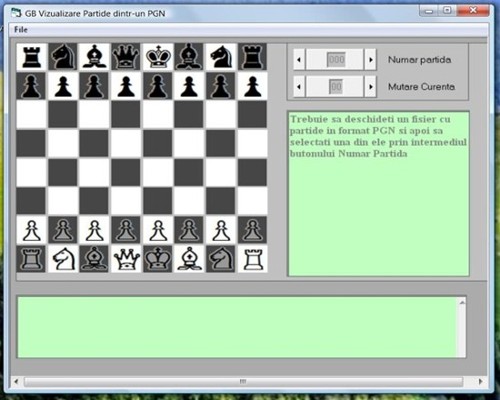Click the left arrow of horizontal scrollbar
This screenshot has height=400, width=500.
tap(16, 381)
